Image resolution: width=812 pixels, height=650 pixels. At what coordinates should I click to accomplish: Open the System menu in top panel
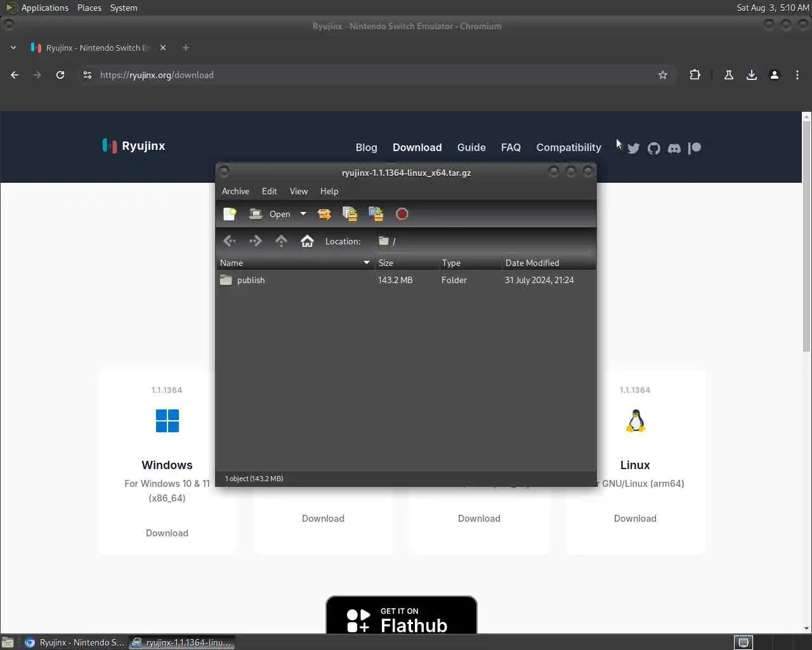[124, 8]
